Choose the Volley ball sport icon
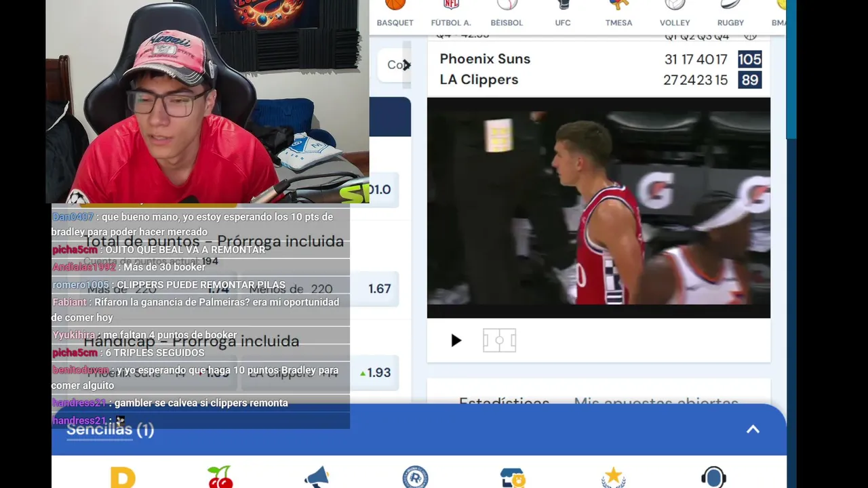The image size is (868, 488). 675,14
